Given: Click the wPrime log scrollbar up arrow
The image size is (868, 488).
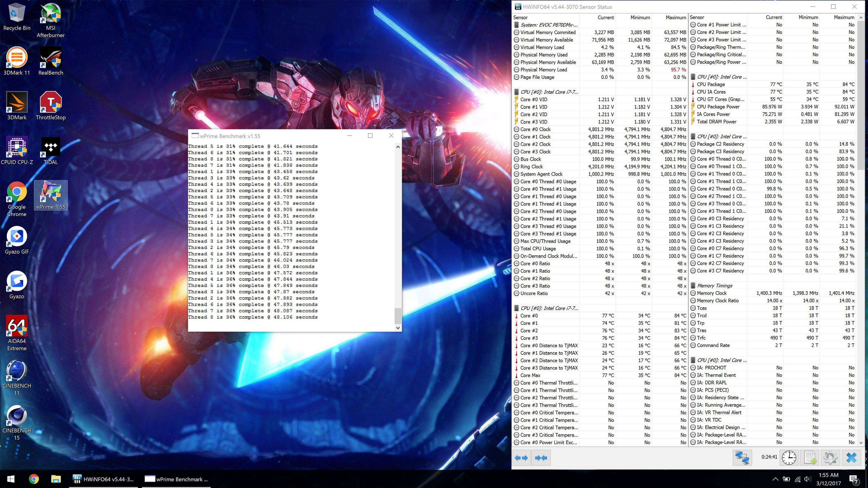Looking at the screenshot, I should click(398, 147).
